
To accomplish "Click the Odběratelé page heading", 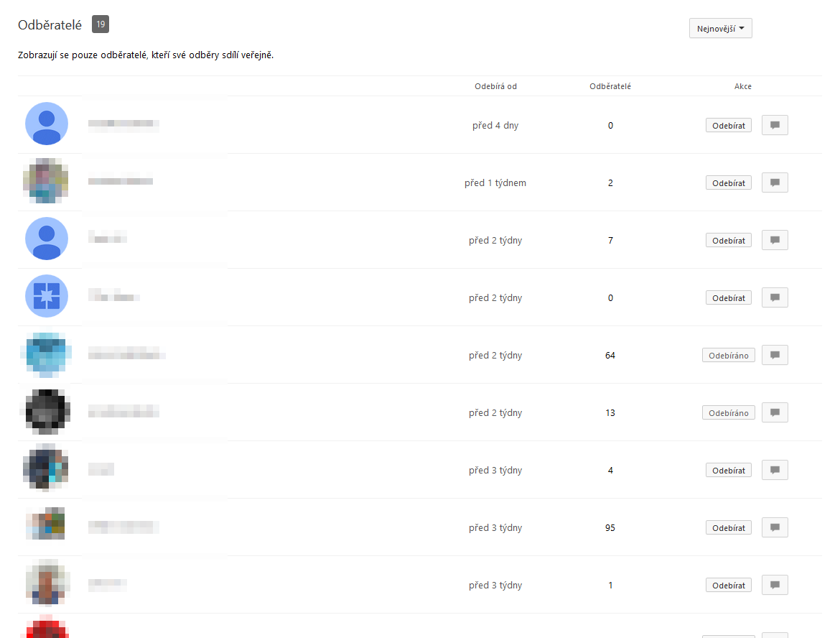I will 50,24.
